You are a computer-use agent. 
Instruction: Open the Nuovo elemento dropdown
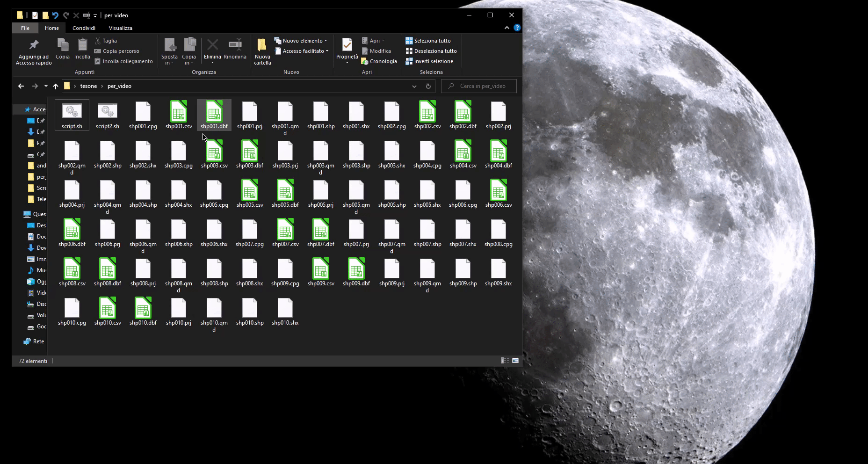[302, 41]
